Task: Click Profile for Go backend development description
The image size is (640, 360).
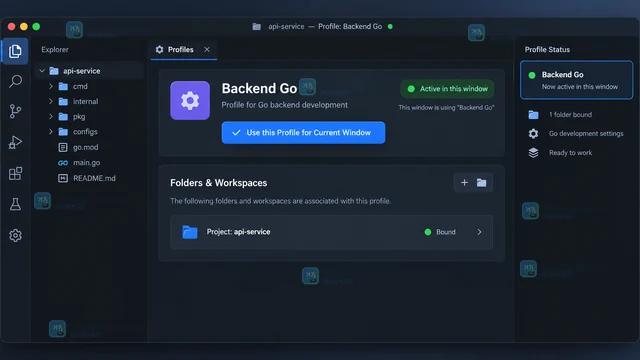Action: tap(284, 105)
